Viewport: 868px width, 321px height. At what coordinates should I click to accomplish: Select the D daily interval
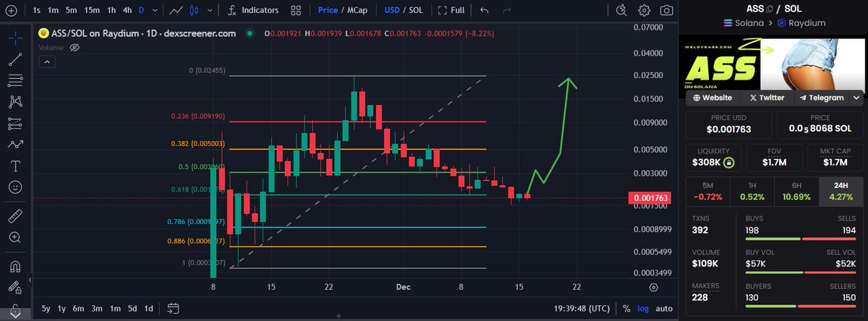(x=142, y=11)
